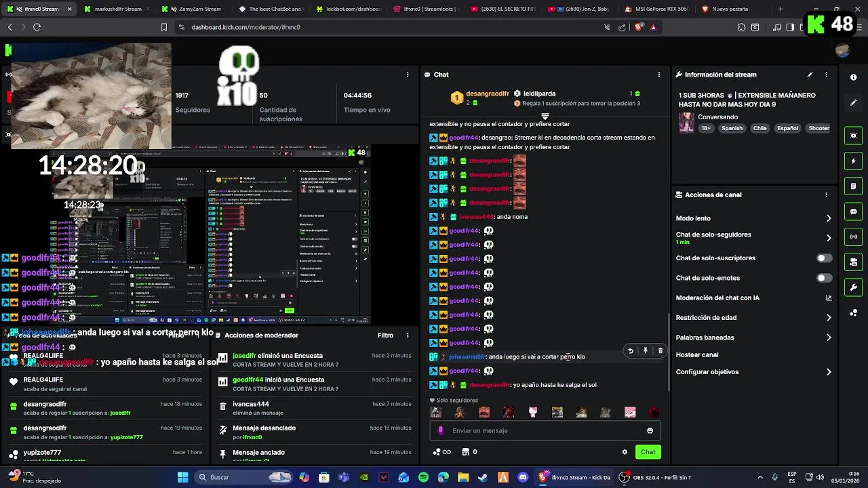Switch to ZamyZam Stream tab

coord(193,9)
